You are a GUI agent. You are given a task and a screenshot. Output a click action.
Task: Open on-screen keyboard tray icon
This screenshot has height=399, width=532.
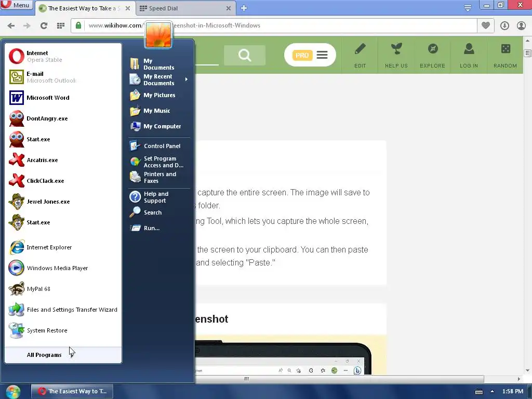point(478,392)
